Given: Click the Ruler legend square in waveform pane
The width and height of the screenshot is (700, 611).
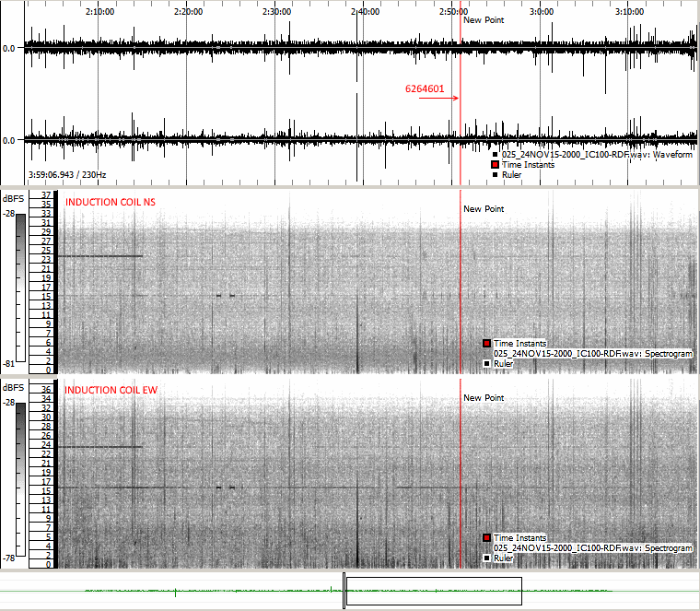Looking at the screenshot, I should 496,174.
